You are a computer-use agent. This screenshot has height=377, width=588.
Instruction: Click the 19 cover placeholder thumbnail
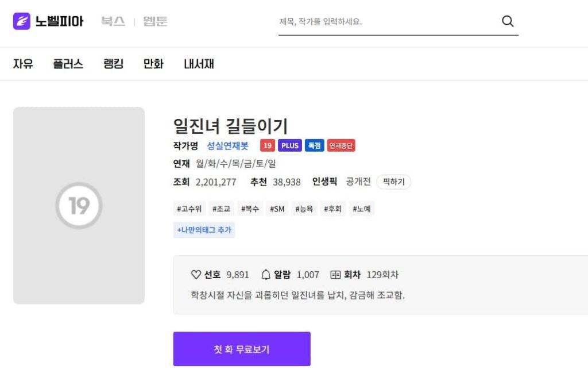tap(79, 205)
